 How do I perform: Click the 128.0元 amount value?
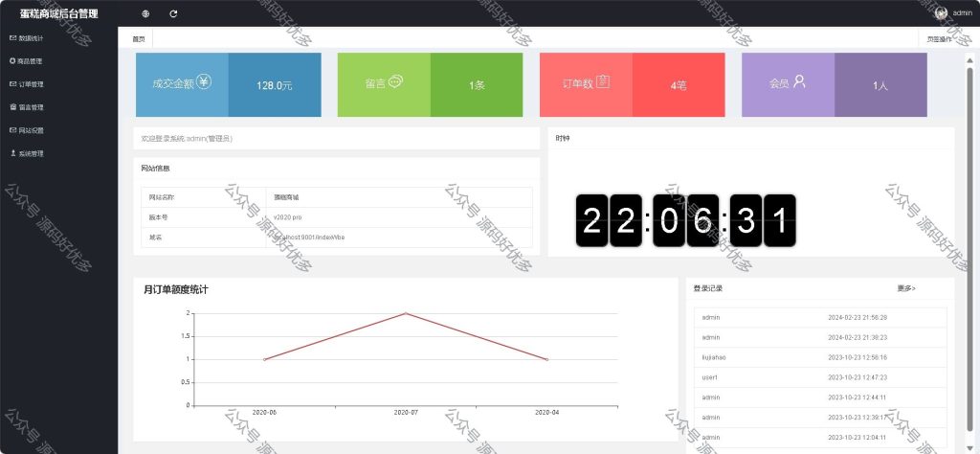point(275,85)
